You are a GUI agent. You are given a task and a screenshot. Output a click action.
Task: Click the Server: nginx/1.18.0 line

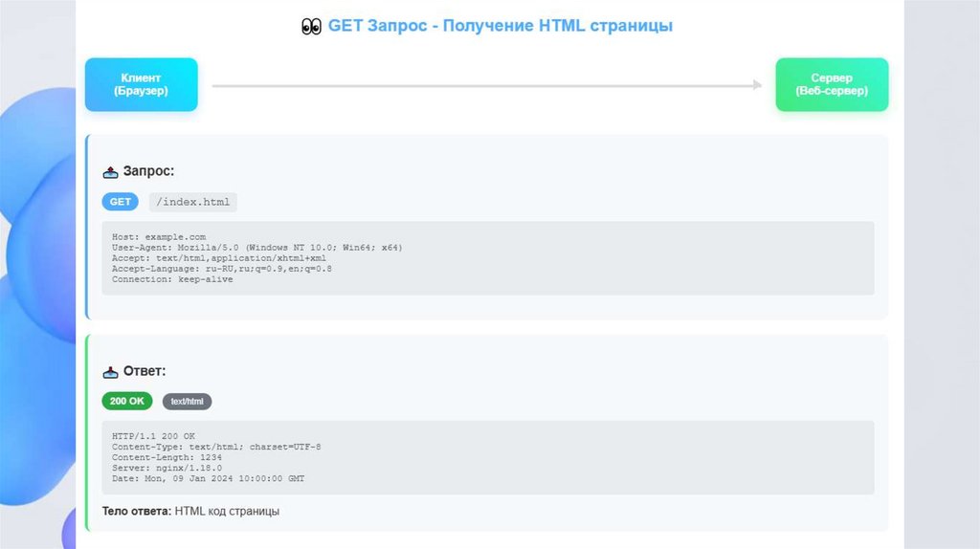[x=167, y=468]
